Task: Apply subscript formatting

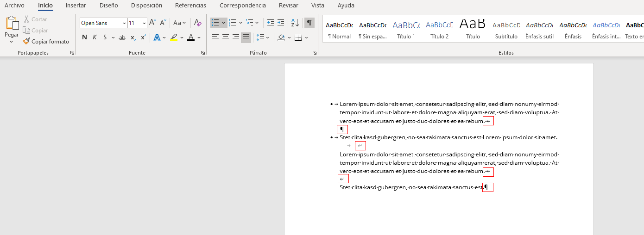Action: [x=133, y=37]
